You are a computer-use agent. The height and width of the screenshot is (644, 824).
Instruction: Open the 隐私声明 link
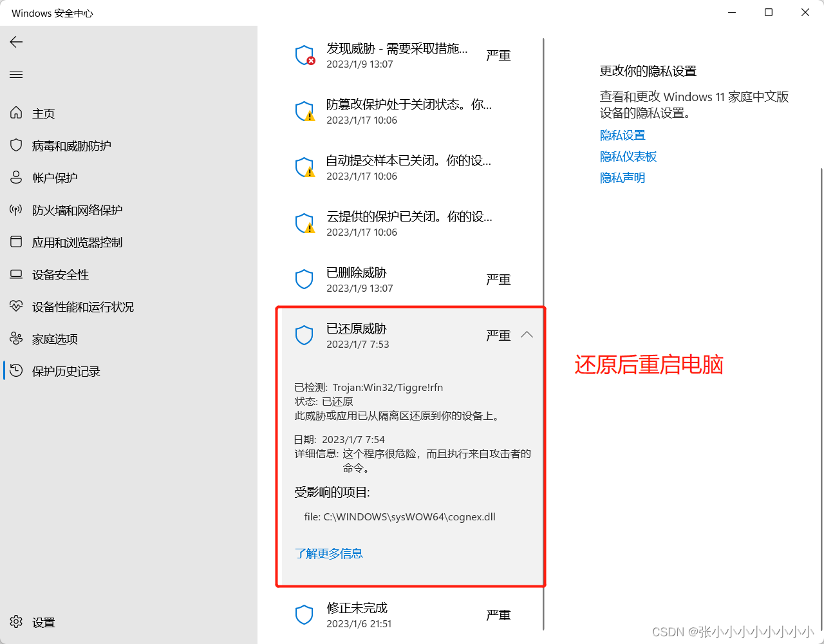coord(623,178)
